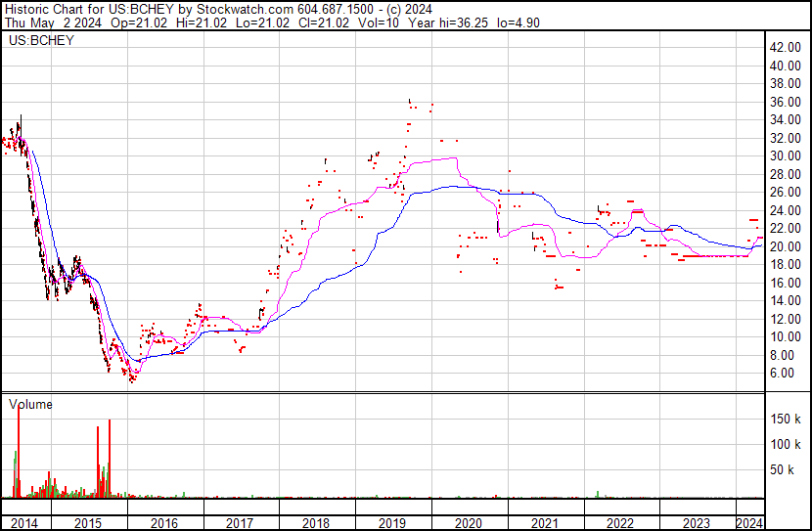Click the 2019 year marker below chart

391,523
